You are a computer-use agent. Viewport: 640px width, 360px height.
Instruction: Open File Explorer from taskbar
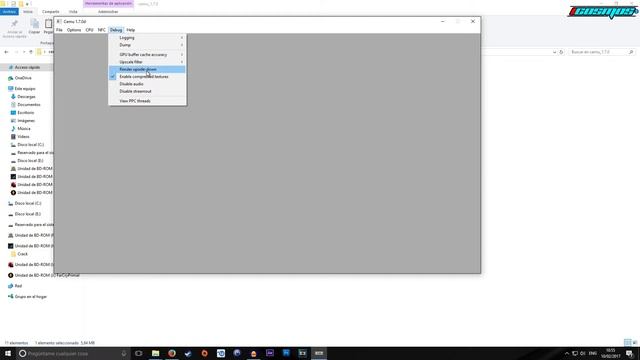[156, 353]
